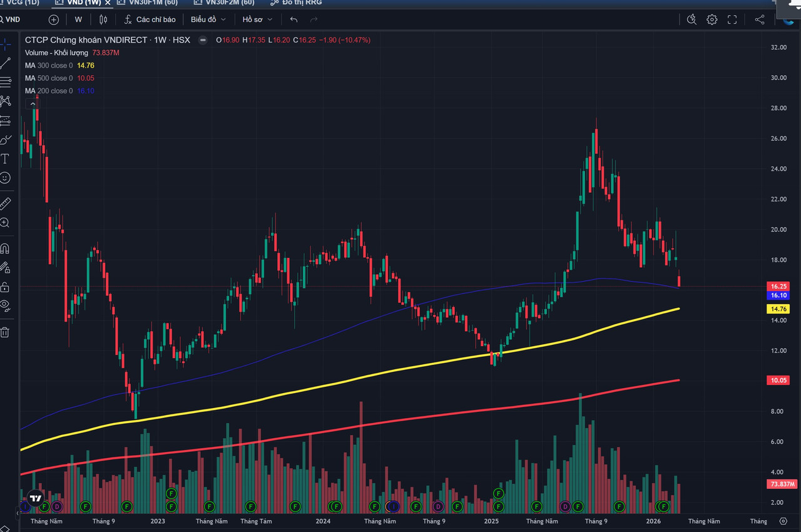Switch to the VCG (1D) tab
Screen dimensions: 801x532
pos(23,3)
